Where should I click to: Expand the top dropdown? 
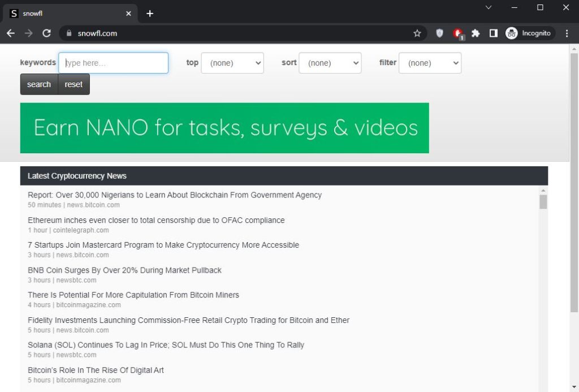(x=232, y=63)
